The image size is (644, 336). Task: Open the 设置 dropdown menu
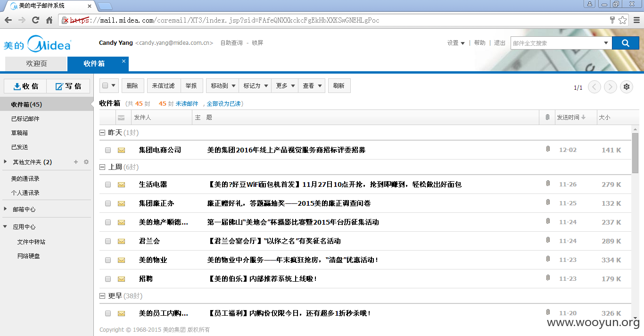(456, 43)
